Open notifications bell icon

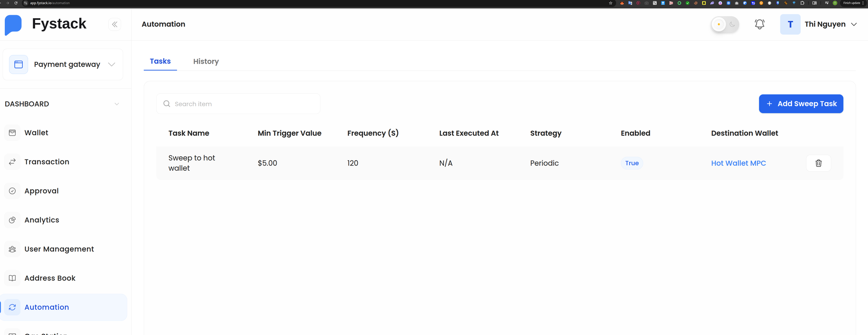coord(759,24)
